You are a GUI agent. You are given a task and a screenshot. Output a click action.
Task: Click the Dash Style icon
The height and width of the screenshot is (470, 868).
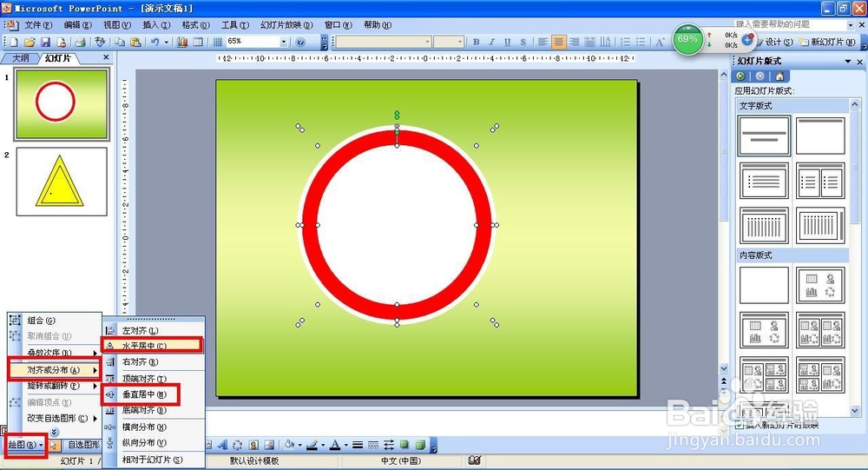(373, 445)
